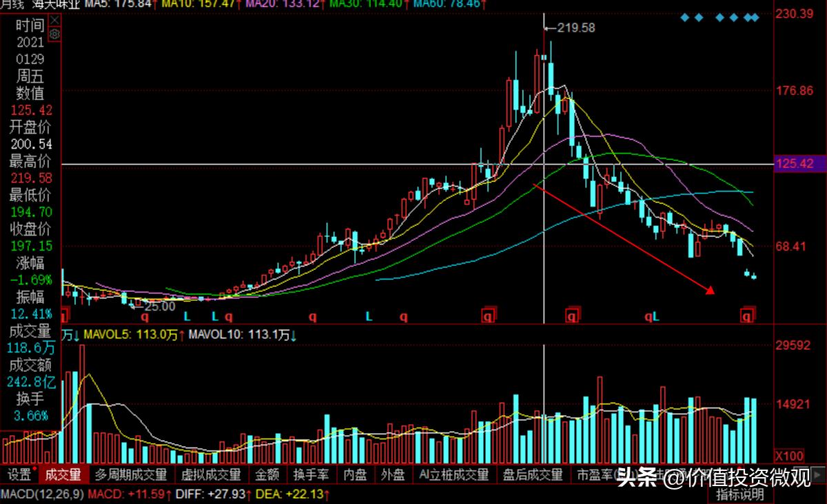Click the MA60: 78.46 indicator value
This screenshot has height=504, width=827.
(x=448, y=4)
